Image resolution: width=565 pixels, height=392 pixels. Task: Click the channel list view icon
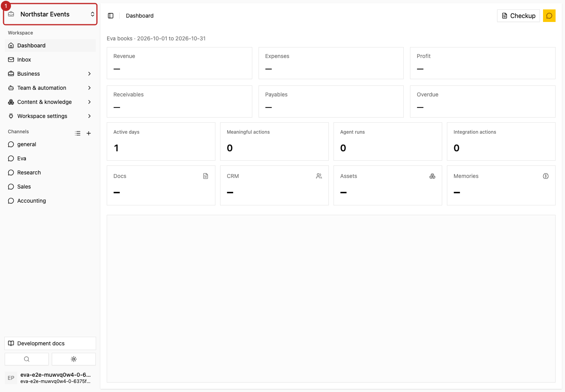[78, 133]
